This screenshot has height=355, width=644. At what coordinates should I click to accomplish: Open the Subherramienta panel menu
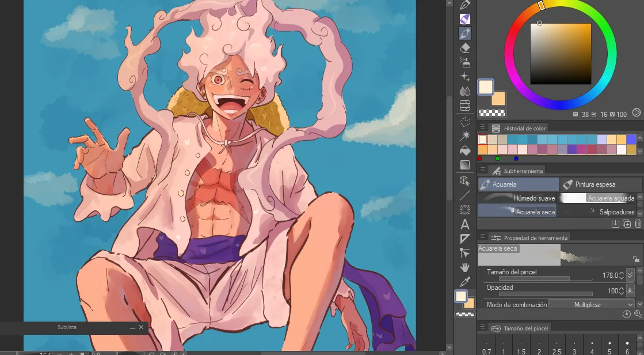tap(483, 171)
